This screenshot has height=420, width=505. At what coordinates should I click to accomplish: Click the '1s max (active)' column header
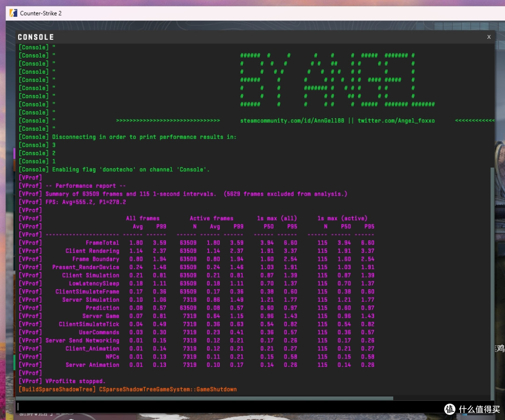coord(342,218)
